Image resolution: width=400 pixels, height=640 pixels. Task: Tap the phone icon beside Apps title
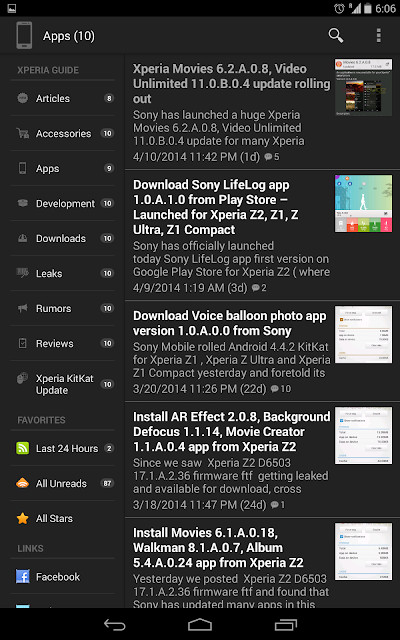[x=24, y=36]
